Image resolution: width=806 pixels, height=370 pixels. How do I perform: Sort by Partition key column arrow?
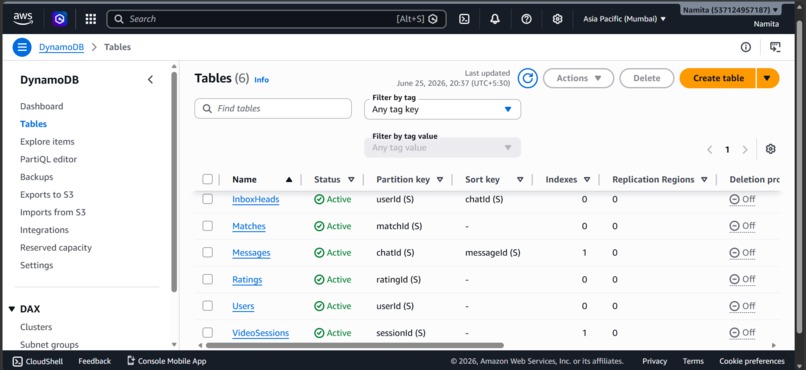(440, 179)
